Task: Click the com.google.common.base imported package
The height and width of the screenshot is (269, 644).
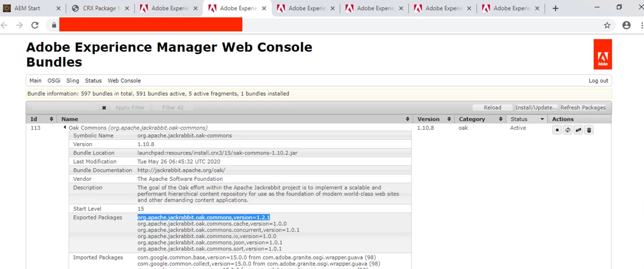Action: (x=256, y=257)
